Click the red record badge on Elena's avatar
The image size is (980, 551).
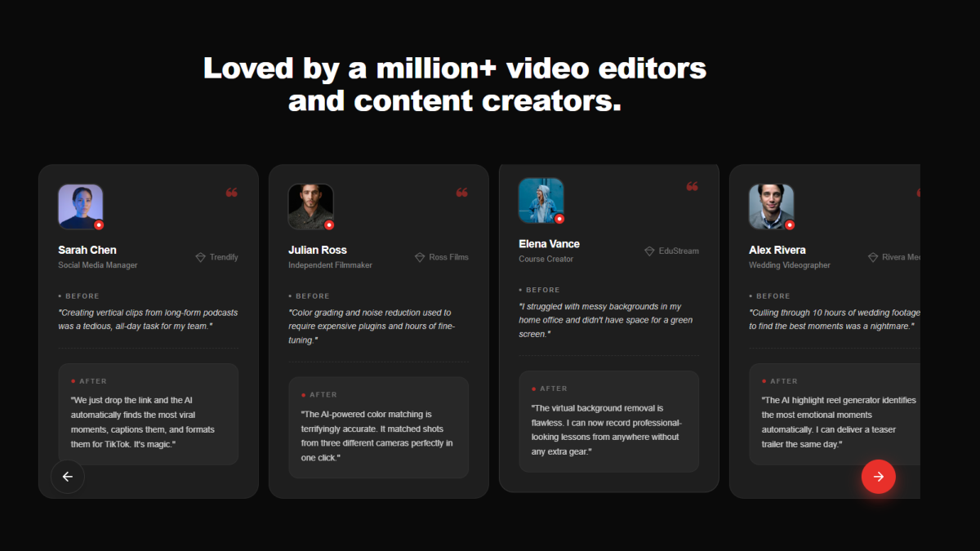pyautogui.click(x=559, y=219)
